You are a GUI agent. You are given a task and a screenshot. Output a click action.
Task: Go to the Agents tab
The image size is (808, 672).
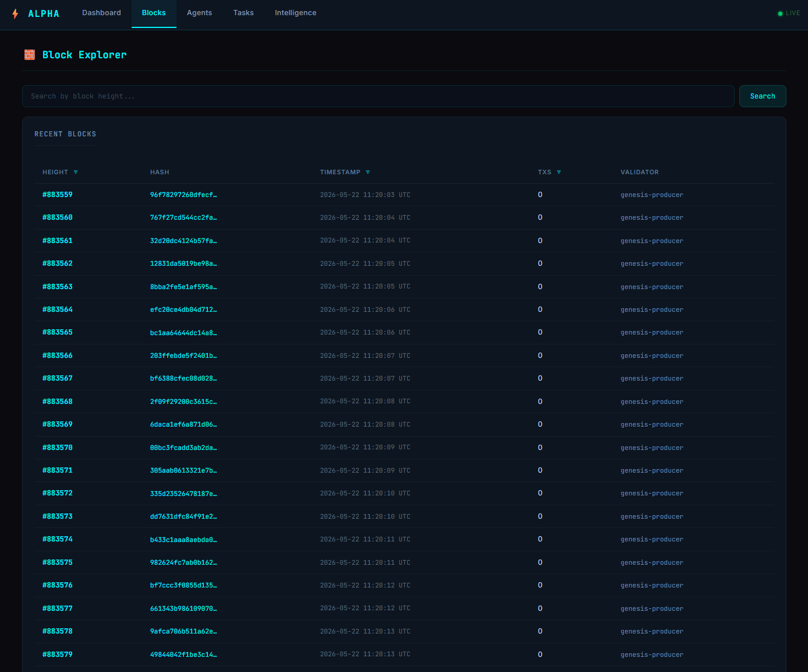tap(199, 13)
